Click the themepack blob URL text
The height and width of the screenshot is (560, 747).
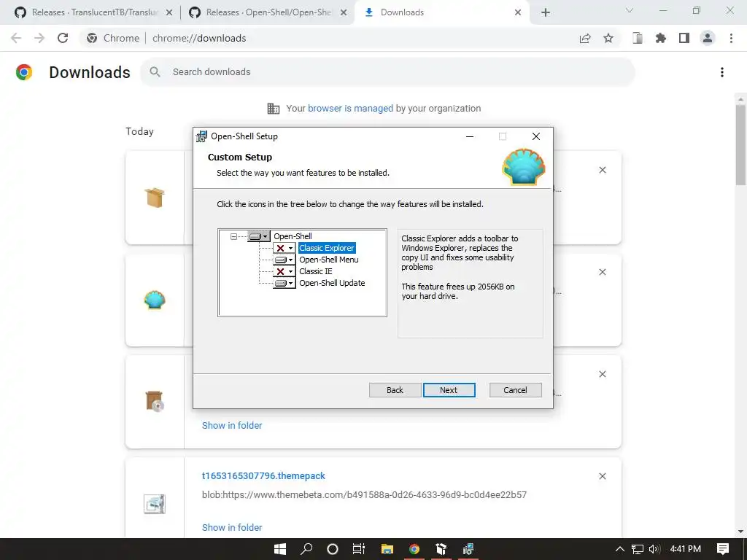click(x=365, y=495)
